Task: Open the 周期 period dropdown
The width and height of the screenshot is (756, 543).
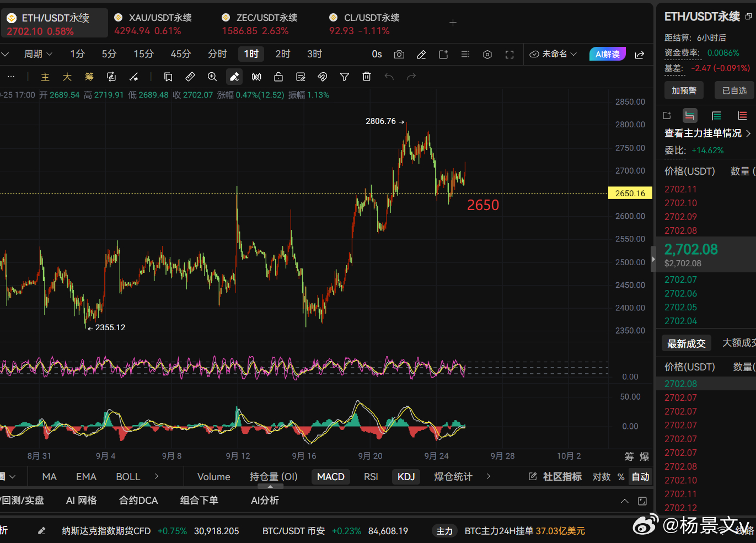Action: click(x=38, y=54)
